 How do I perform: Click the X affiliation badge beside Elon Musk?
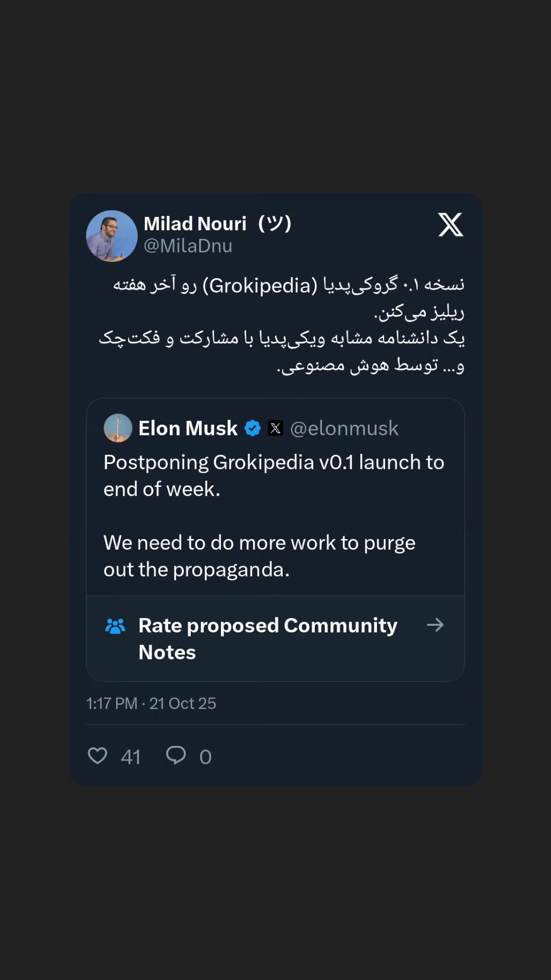coord(275,428)
